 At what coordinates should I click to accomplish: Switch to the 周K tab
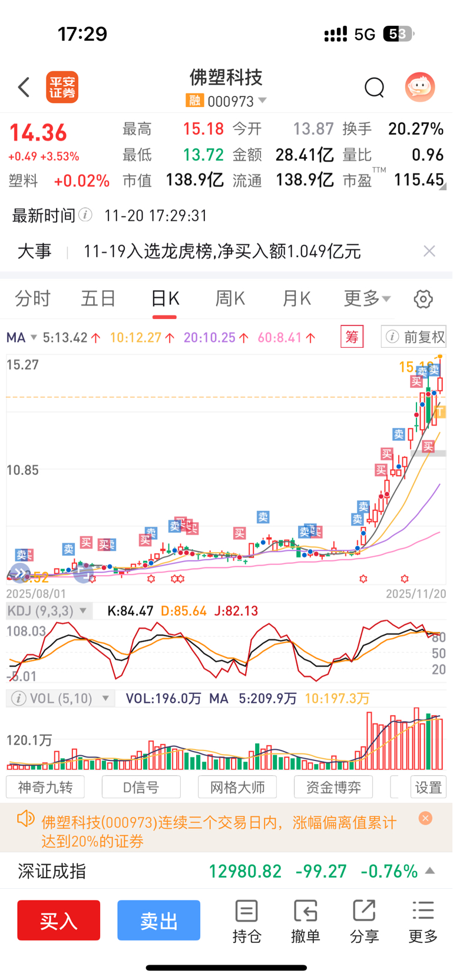pos(230,298)
